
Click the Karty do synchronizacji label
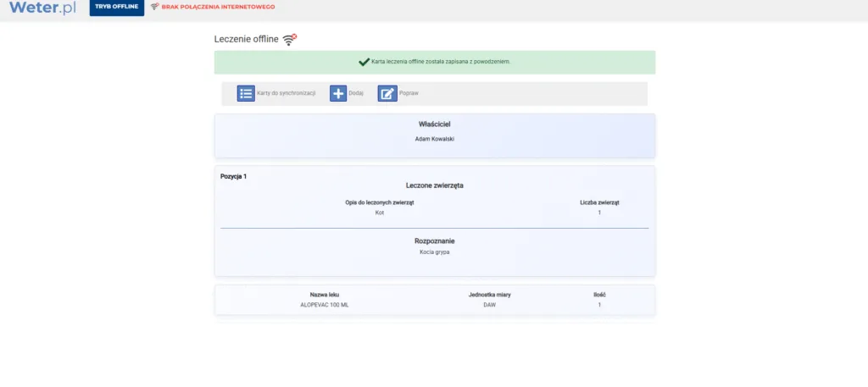tap(287, 93)
